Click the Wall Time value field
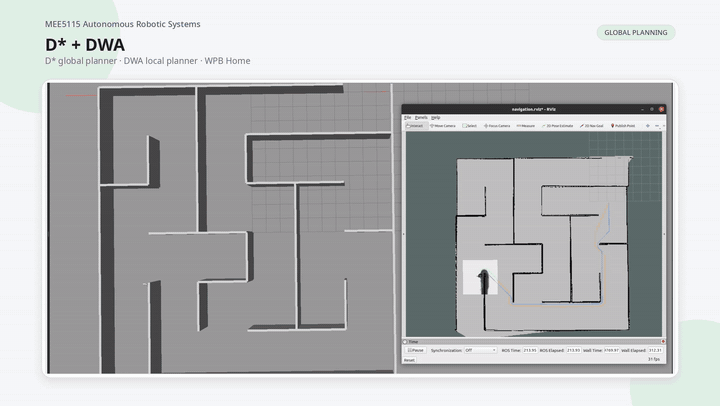 tap(611, 350)
